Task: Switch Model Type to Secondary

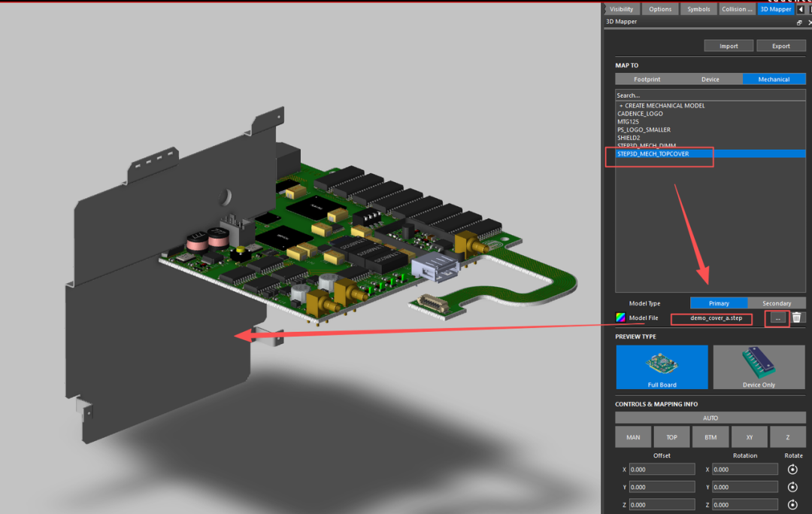Action: [777, 303]
